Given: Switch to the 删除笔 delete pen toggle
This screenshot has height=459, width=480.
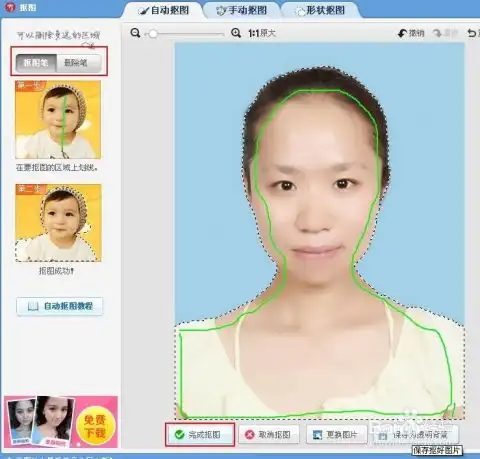Looking at the screenshot, I should pos(79,63).
